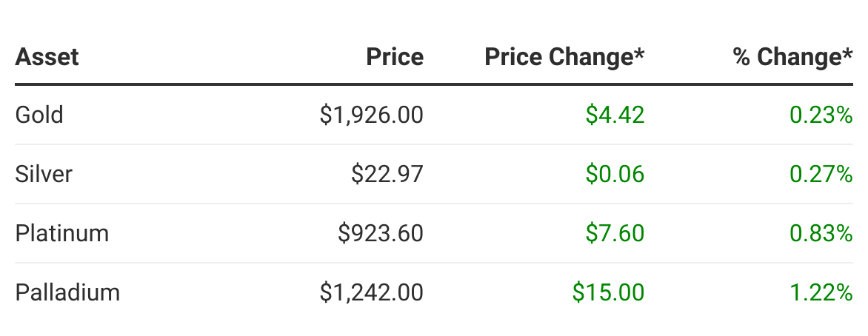
Task: Select the Silver asset name
Action: pyautogui.click(x=44, y=174)
